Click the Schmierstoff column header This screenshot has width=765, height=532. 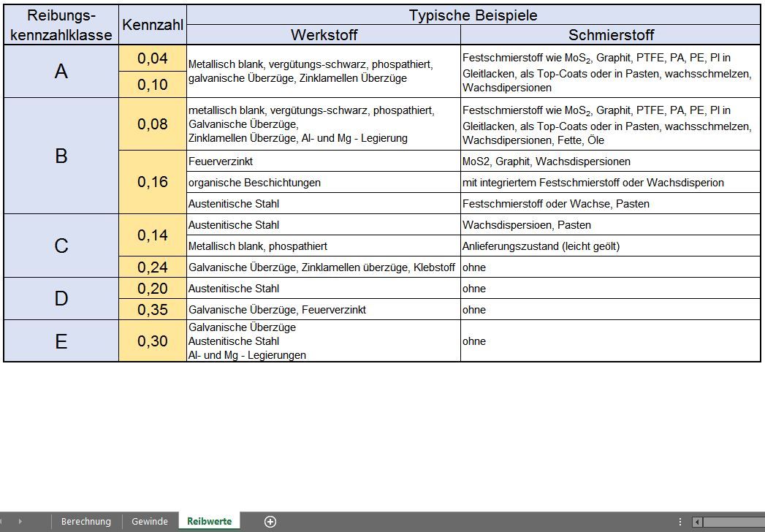[x=611, y=34]
